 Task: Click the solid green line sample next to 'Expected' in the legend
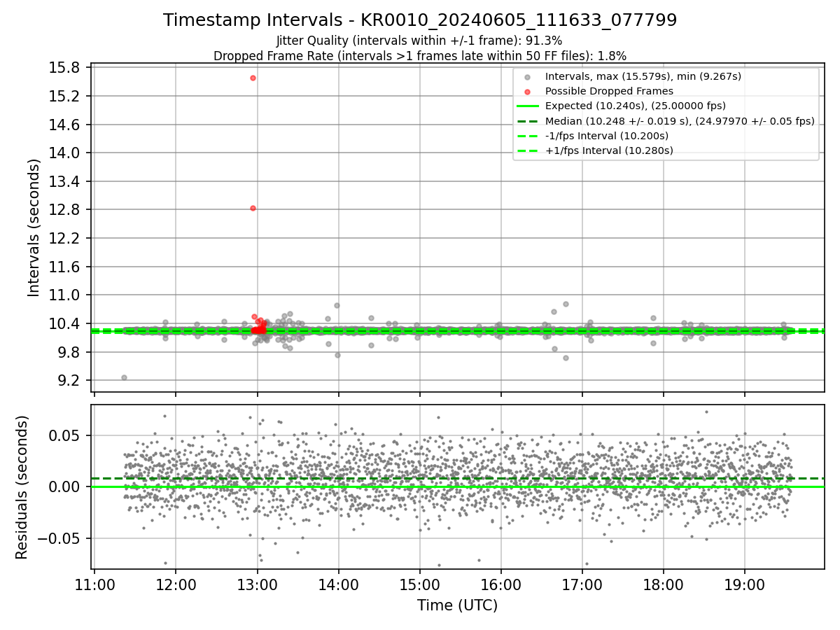528,106
